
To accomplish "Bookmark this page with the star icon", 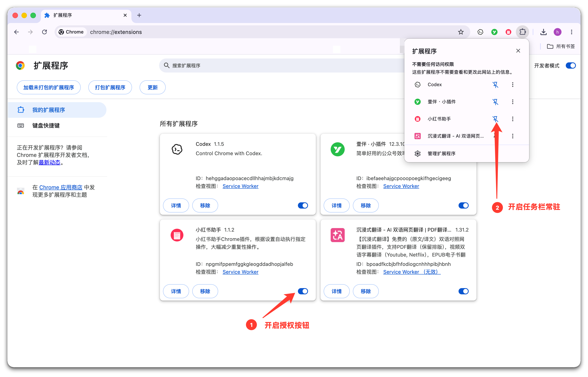I will point(461,32).
